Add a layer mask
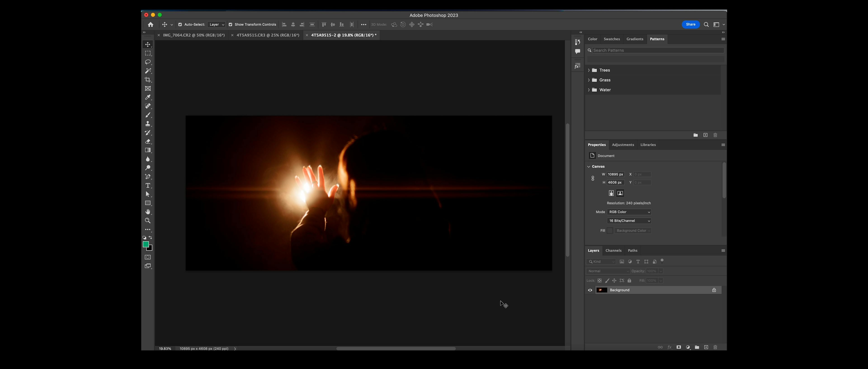The height and width of the screenshot is (369, 868). point(679,347)
